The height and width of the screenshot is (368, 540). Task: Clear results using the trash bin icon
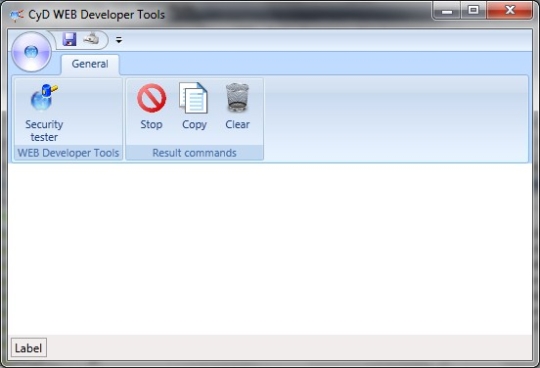(x=237, y=107)
